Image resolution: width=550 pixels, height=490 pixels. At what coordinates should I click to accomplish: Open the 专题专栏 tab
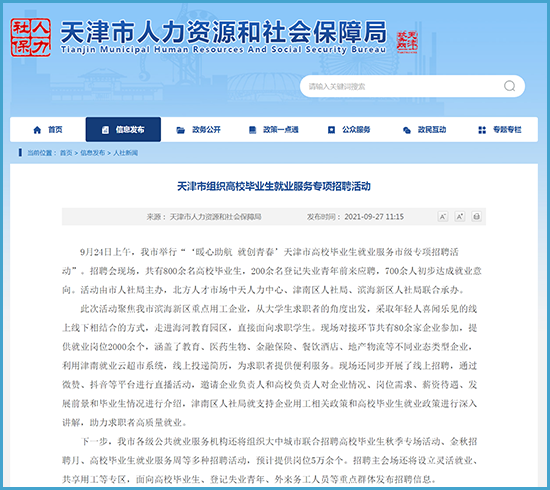click(x=500, y=130)
